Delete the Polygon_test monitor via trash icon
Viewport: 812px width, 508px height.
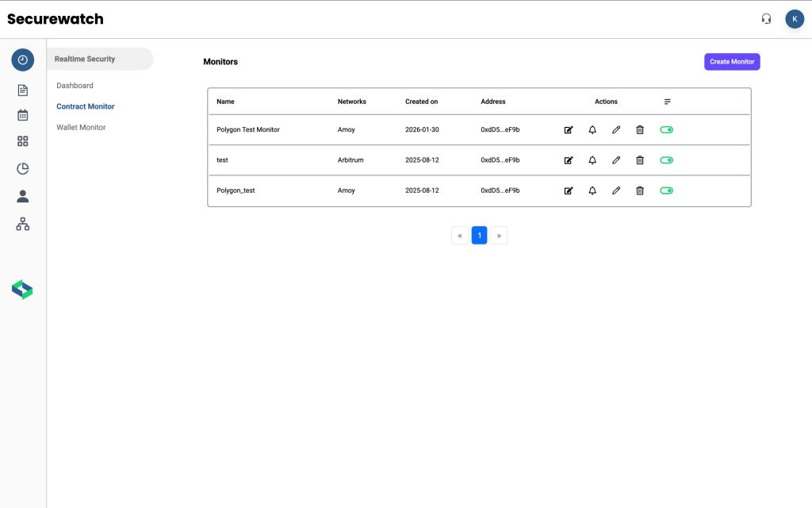tap(640, 190)
